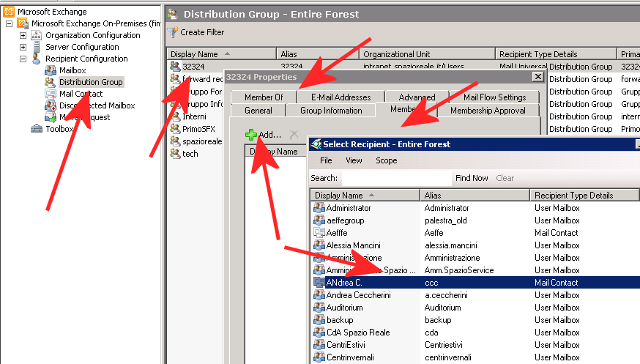Select the Centrinvernali recipient row
The width and height of the screenshot is (640, 364).
[x=475, y=357]
